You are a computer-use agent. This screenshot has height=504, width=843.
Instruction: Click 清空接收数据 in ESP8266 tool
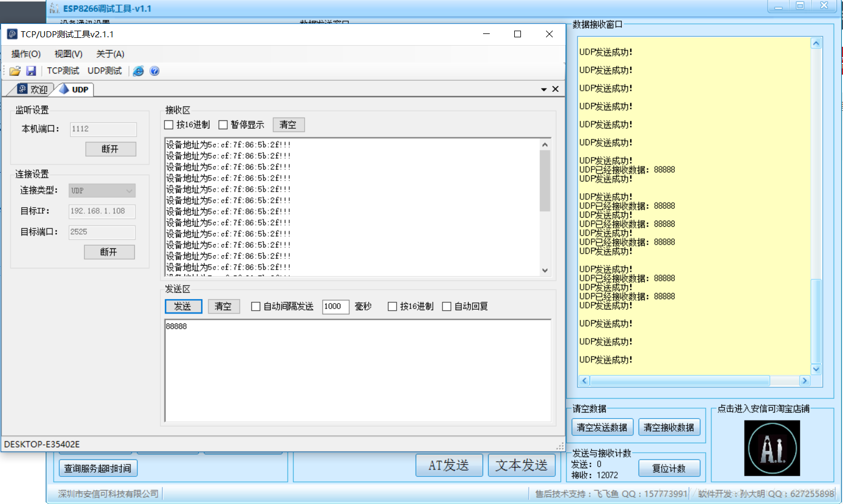click(669, 427)
